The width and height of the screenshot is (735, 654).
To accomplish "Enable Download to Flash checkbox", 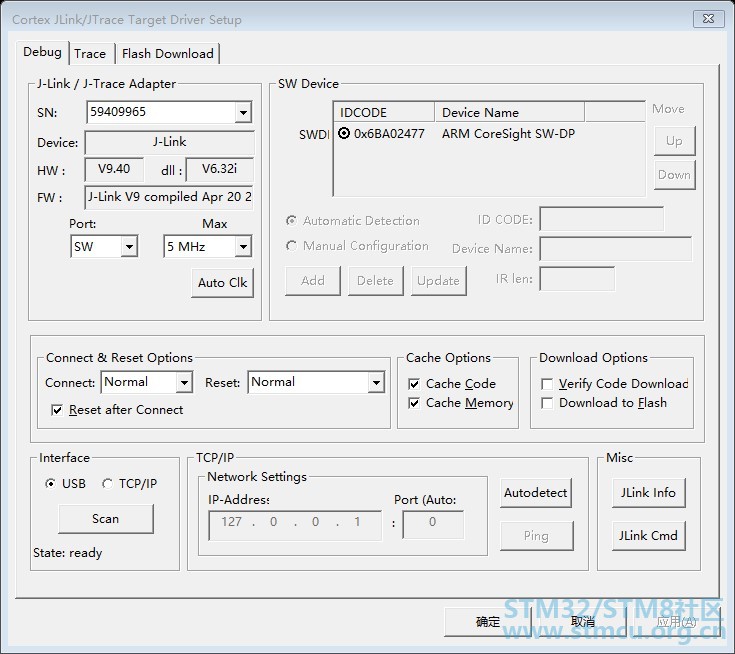I will pos(547,403).
